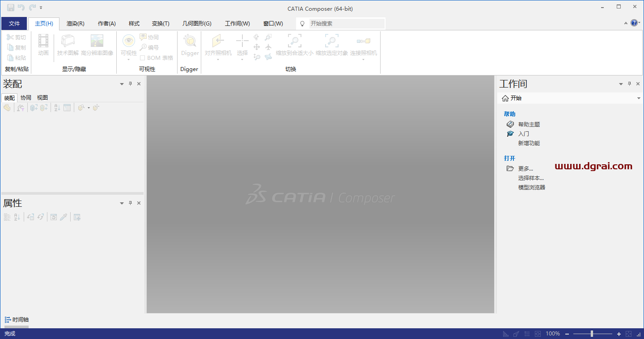Image resolution: width=644 pixels, height=339 pixels.
Task: Click the A-Z sort icon in Properties panel
Action: click(17, 217)
